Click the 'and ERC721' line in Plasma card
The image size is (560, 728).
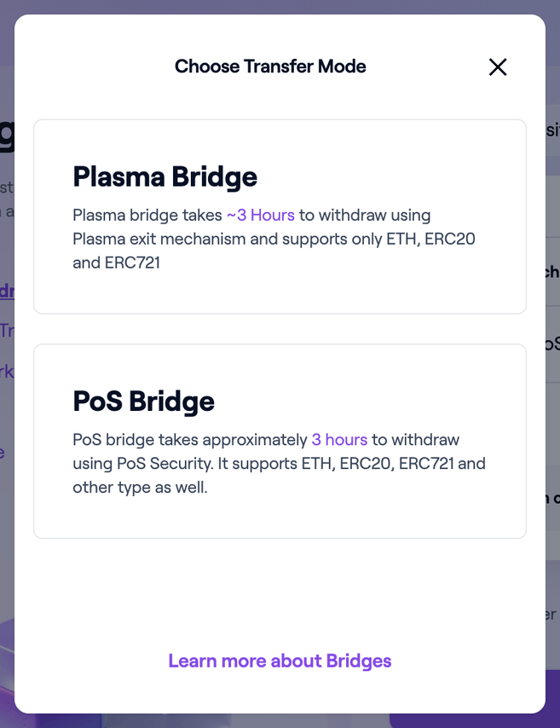[116, 263]
